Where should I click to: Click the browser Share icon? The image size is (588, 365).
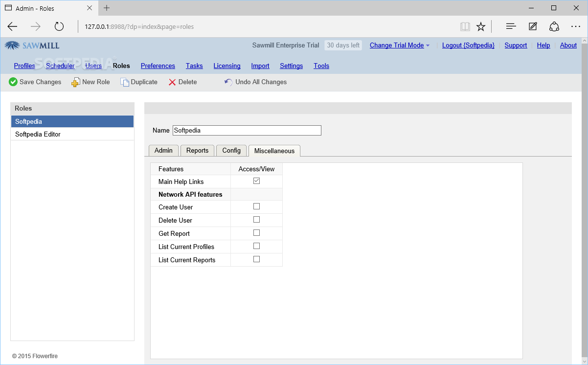(554, 26)
